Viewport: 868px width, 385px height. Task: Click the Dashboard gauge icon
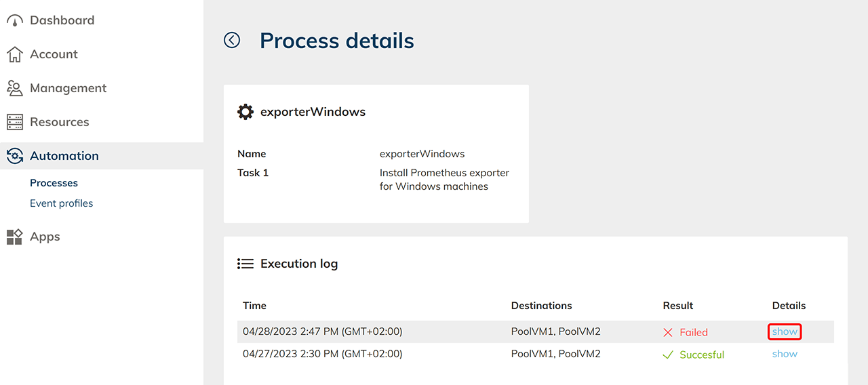[15, 20]
